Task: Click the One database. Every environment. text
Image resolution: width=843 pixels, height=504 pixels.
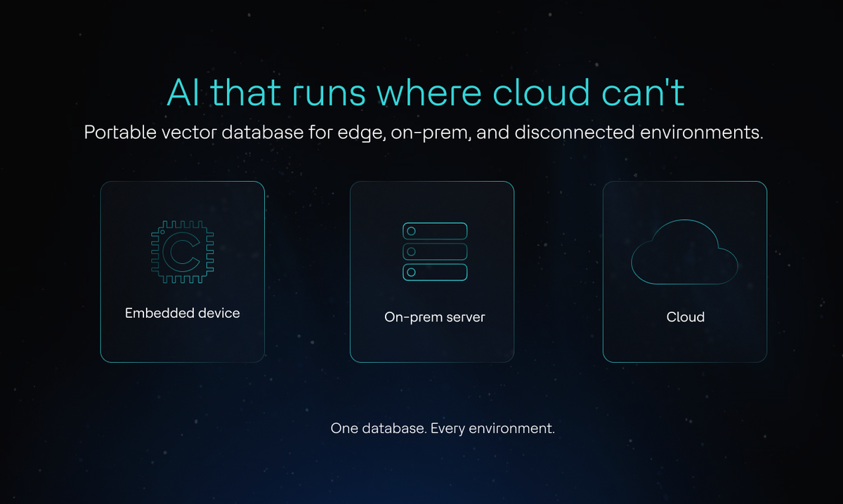Action: click(443, 427)
